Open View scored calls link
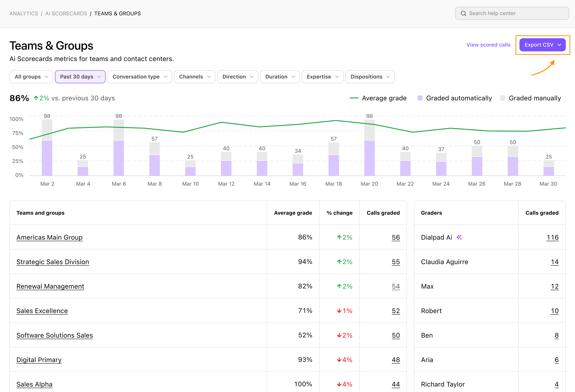 click(488, 45)
